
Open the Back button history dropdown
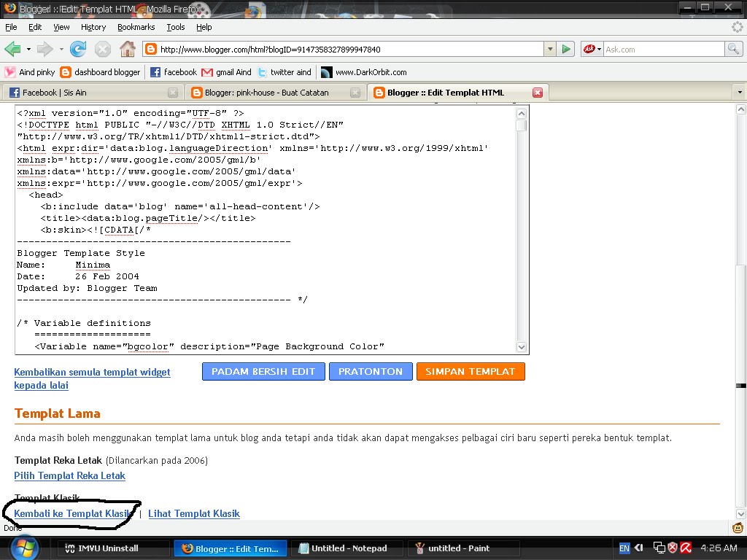click(28, 49)
